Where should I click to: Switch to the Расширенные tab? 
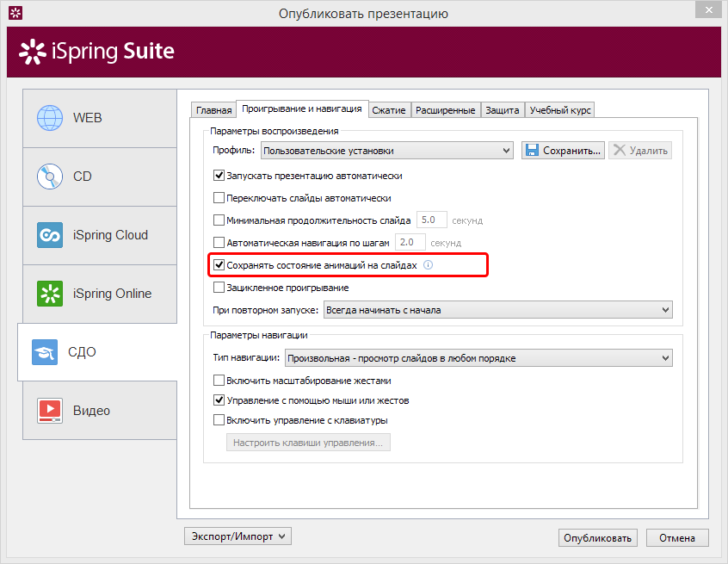pyautogui.click(x=446, y=110)
